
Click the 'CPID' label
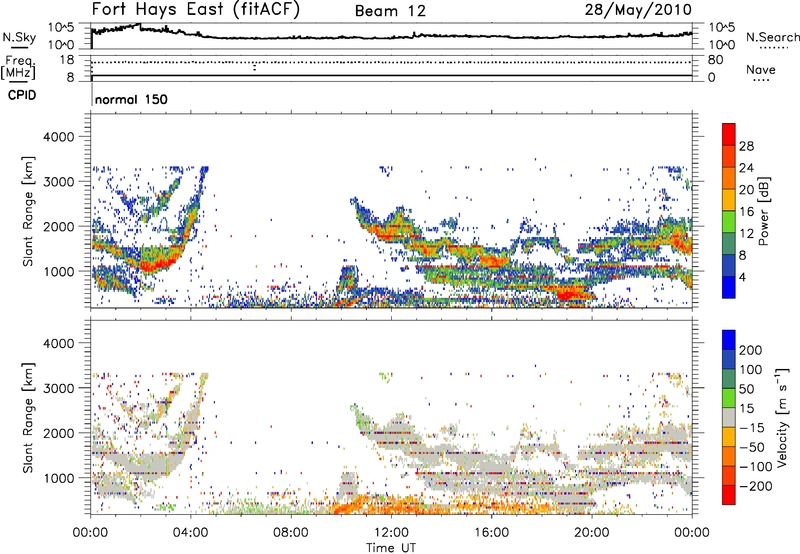22,95
